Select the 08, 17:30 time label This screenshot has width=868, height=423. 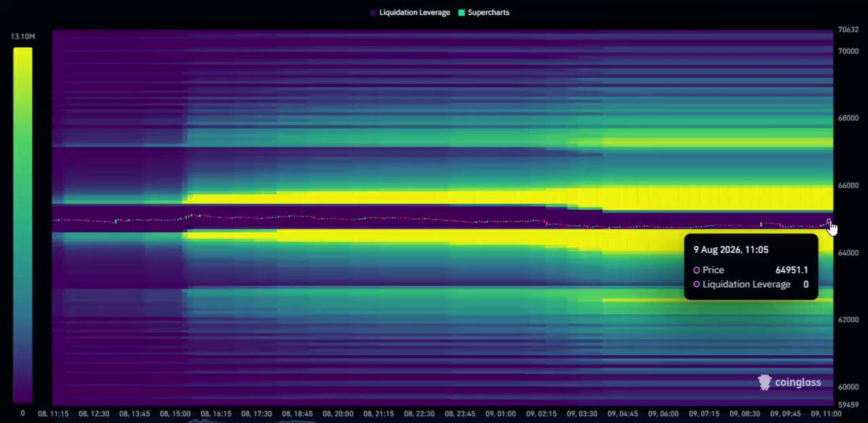tap(258, 414)
